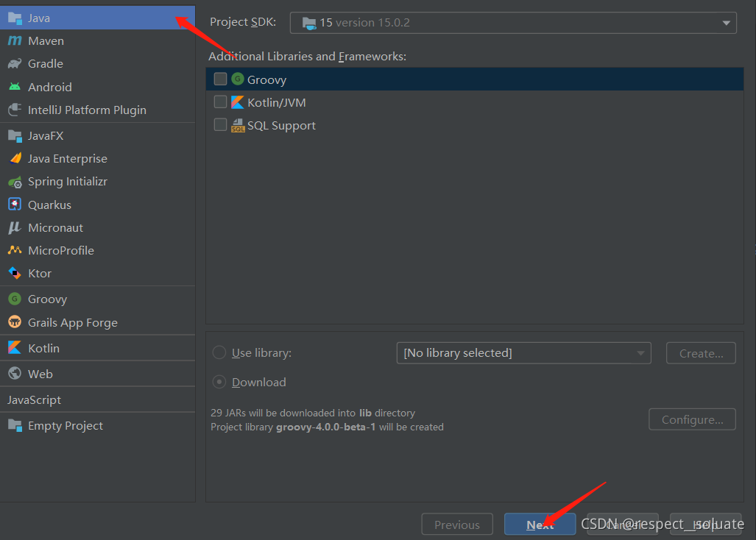This screenshot has height=540, width=756.
Task: Click the Create... button
Action: 701,353
